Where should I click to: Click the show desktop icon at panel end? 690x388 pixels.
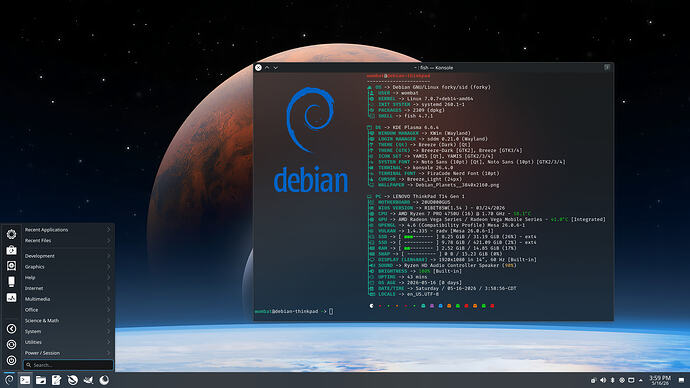coord(681,380)
